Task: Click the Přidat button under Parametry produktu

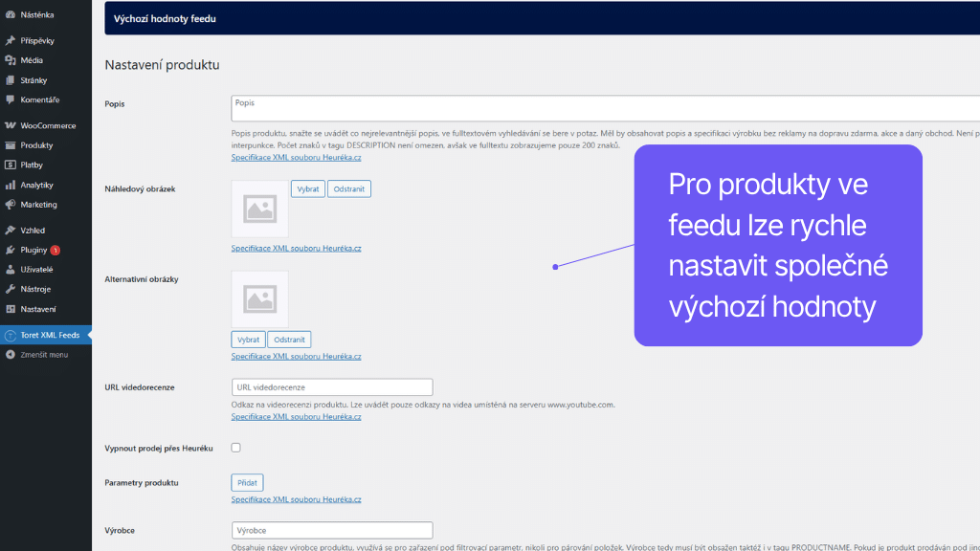Action: (247, 482)
